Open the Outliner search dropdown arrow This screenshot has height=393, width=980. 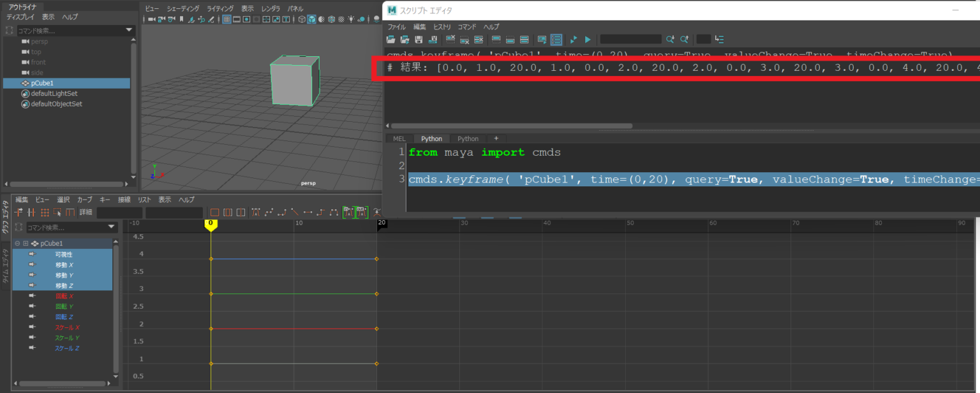point(130,30)
